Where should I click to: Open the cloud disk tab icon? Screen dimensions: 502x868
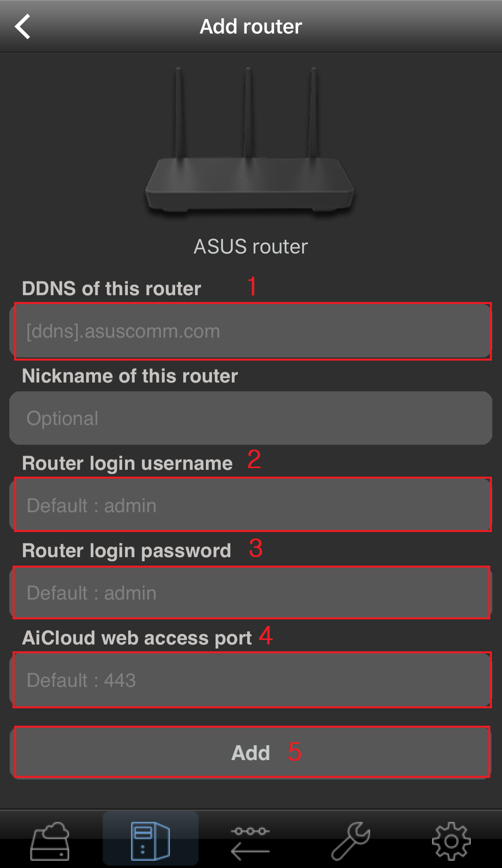click(x=50, y=841)
